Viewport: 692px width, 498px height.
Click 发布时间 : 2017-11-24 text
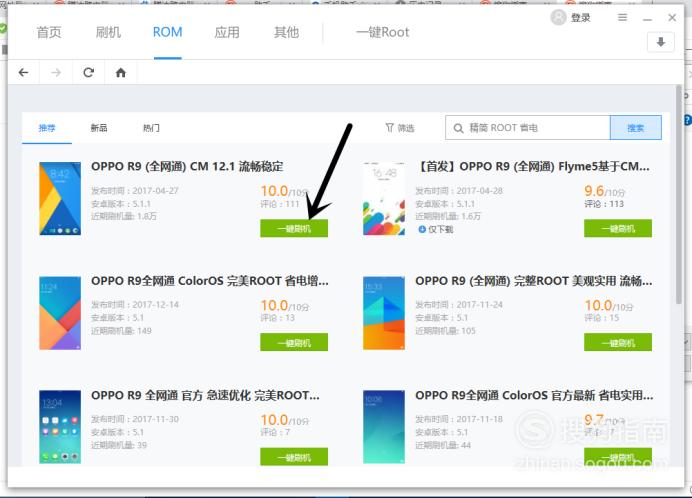click(x=459, y=305)
